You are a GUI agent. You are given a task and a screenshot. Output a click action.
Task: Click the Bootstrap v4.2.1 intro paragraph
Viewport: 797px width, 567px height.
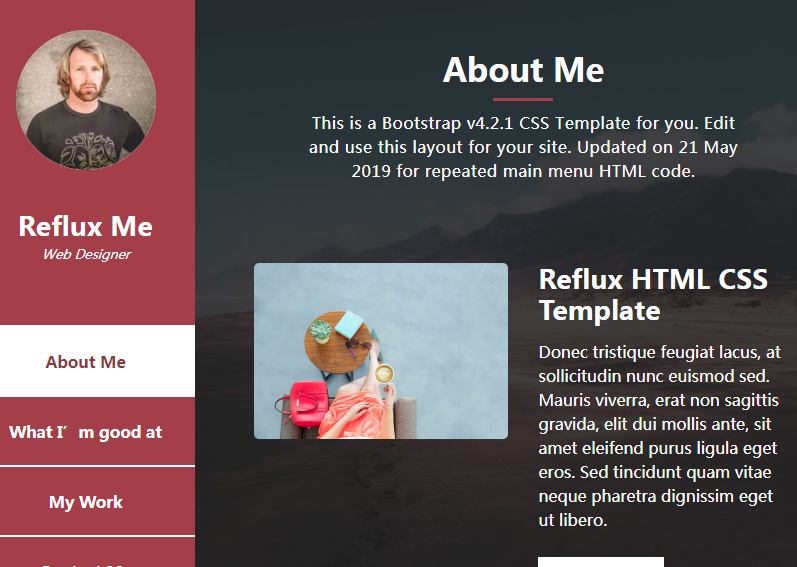[523, 147]
